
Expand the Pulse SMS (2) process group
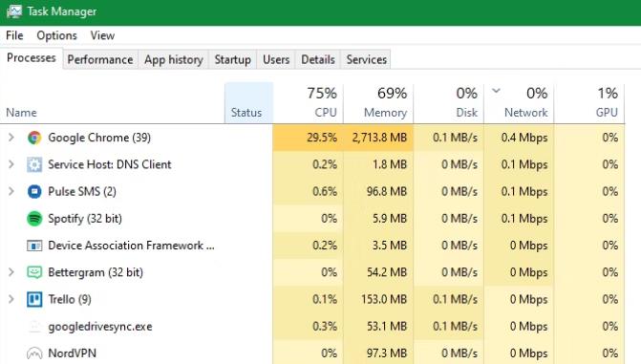point(11,191)
